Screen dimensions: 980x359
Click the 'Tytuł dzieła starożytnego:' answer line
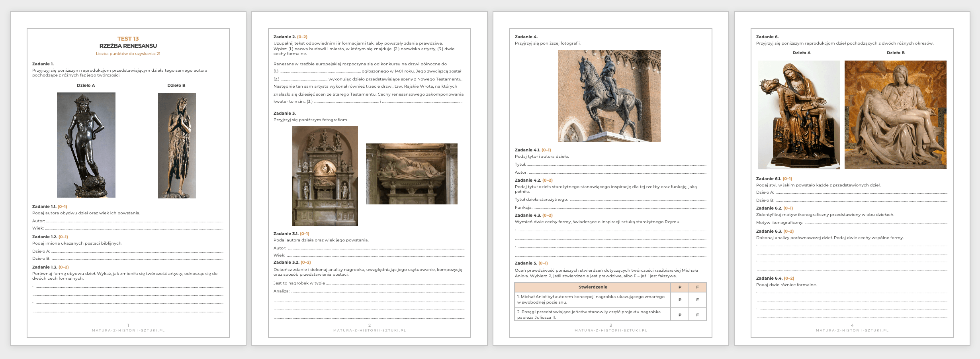tap(638, 200)
